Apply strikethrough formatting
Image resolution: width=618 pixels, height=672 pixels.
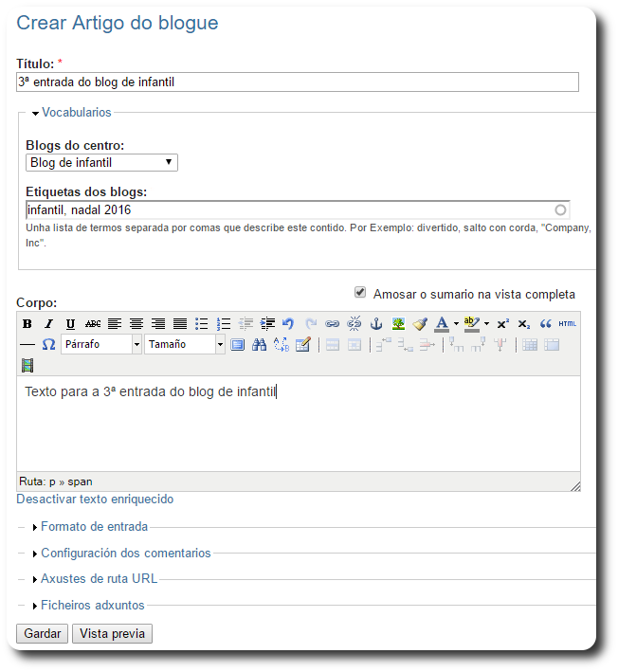(93, 323)
